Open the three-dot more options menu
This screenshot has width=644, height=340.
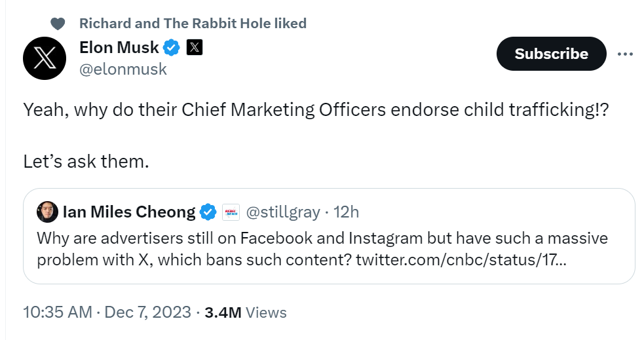pos(625,54)
